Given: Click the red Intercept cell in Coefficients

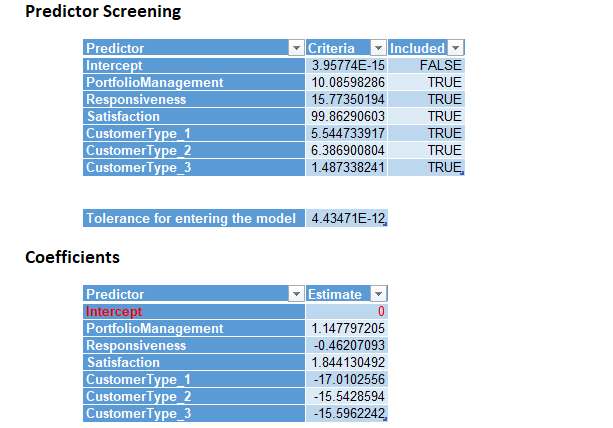Looking at the screenshot, I should click(x=194, y=311).
